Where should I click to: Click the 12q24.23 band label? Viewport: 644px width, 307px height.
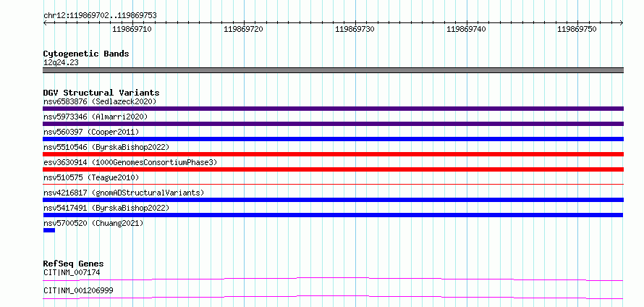point(61,63)
